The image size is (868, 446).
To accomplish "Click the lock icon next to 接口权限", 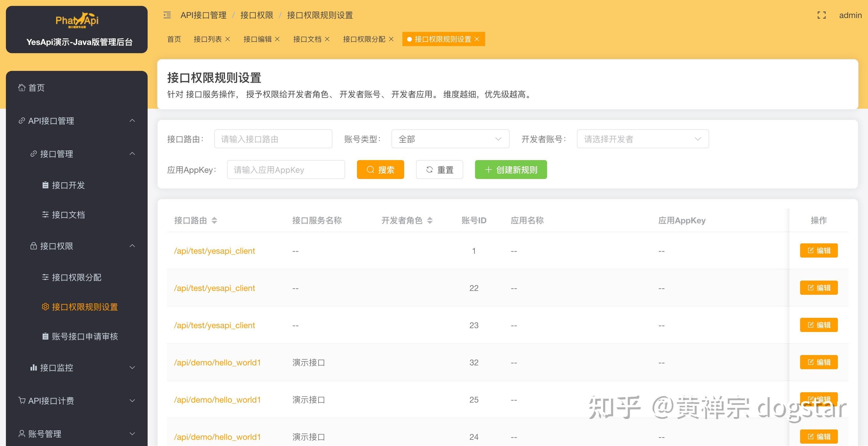I will coord(33,246).
